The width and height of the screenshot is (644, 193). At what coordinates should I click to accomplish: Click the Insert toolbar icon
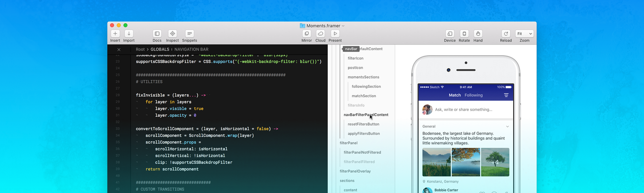(x=115, y=34)
